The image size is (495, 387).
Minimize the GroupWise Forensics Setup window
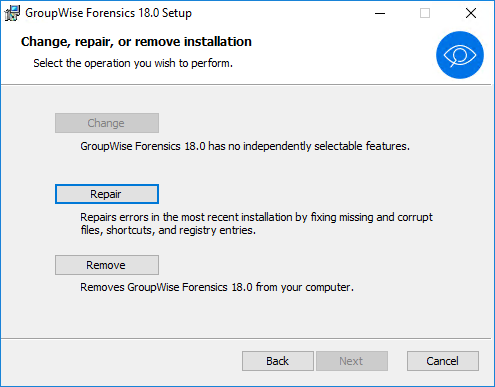click(x=380, y=13)
